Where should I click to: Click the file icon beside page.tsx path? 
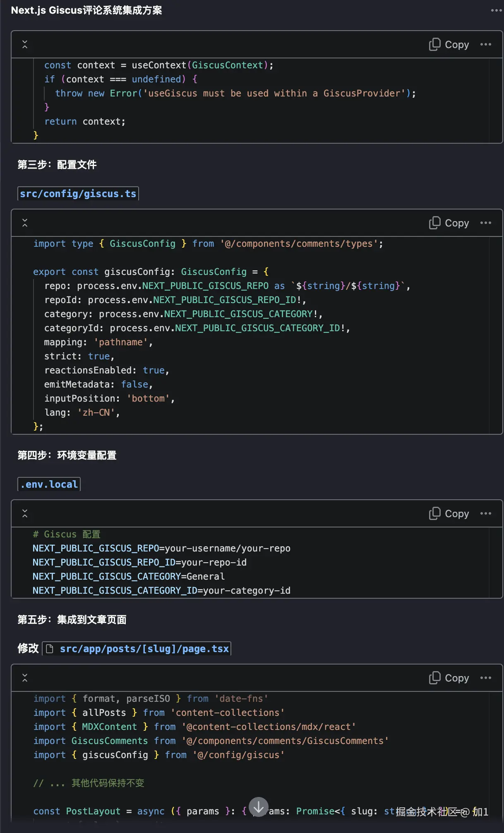(50, 649)
